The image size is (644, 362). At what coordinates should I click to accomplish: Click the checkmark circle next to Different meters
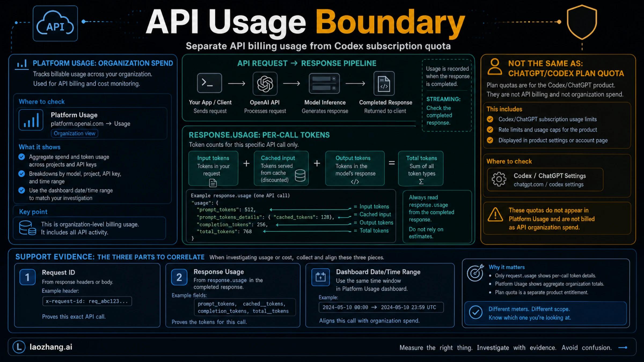click(x=475, y=312)
